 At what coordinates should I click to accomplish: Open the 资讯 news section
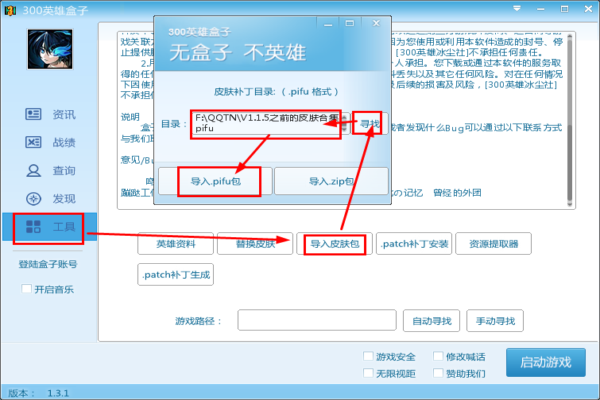pos(50,114)
